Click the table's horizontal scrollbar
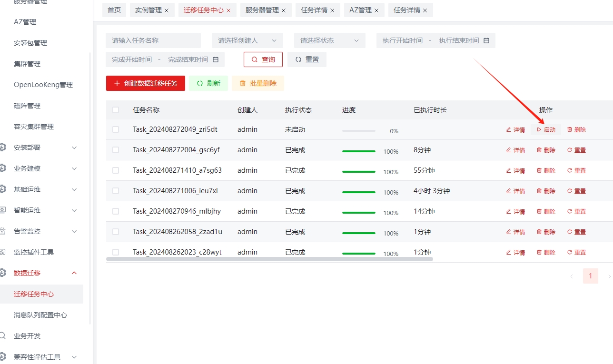 point(269,259)
